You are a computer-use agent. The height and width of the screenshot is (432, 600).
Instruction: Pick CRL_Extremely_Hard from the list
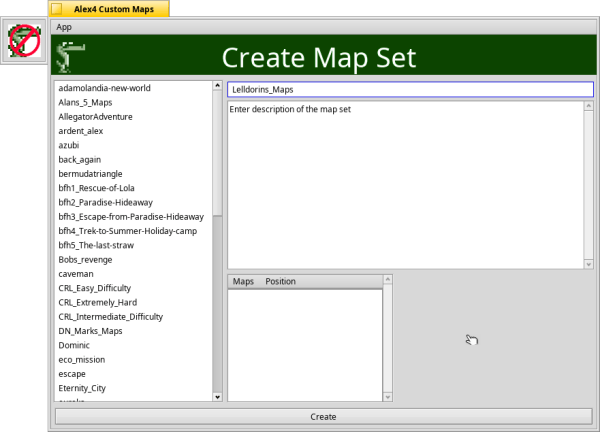[x=98, y=302]
